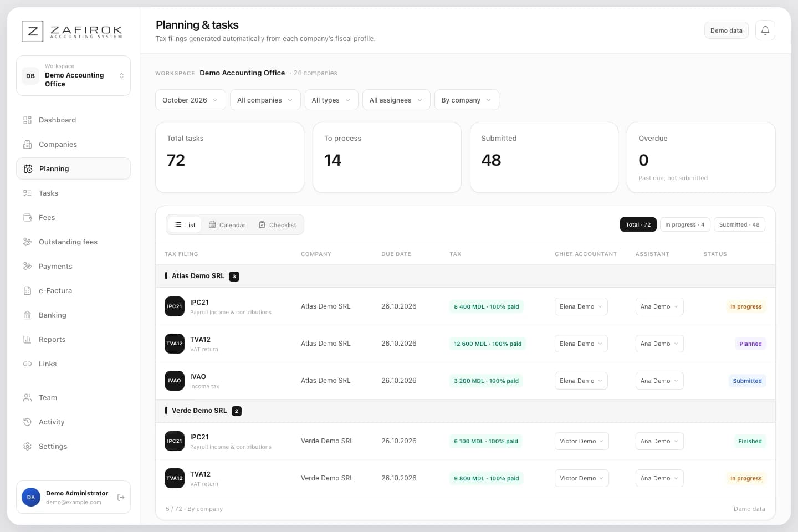Click the DB workspace avatar

[x=30, y=76]
